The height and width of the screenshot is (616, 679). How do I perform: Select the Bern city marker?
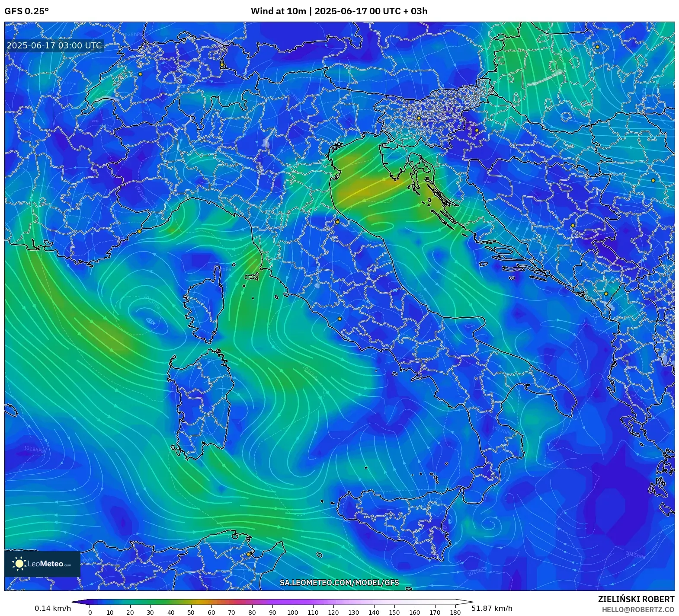pos(140,74)
